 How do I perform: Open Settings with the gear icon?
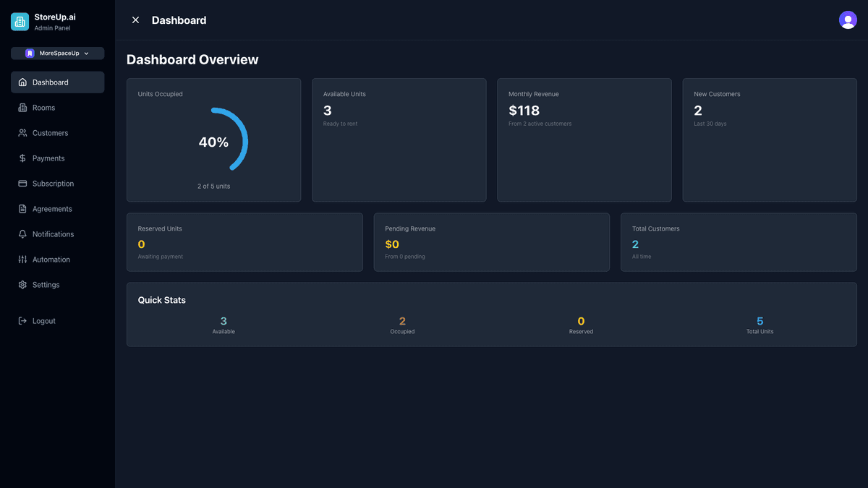coord(22,284)
